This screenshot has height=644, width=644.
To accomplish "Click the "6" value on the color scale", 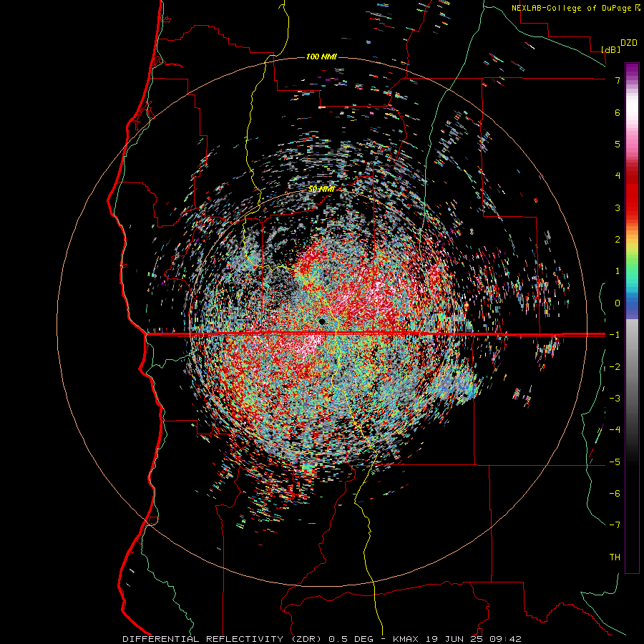I will point(618,112).
